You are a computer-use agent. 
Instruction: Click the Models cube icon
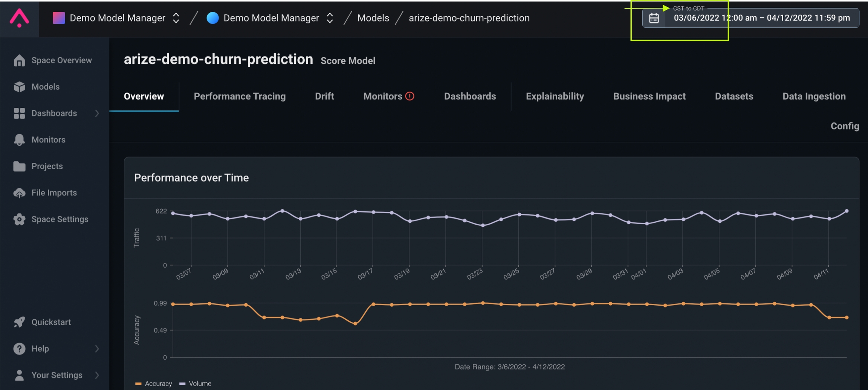tap(19, 87)
